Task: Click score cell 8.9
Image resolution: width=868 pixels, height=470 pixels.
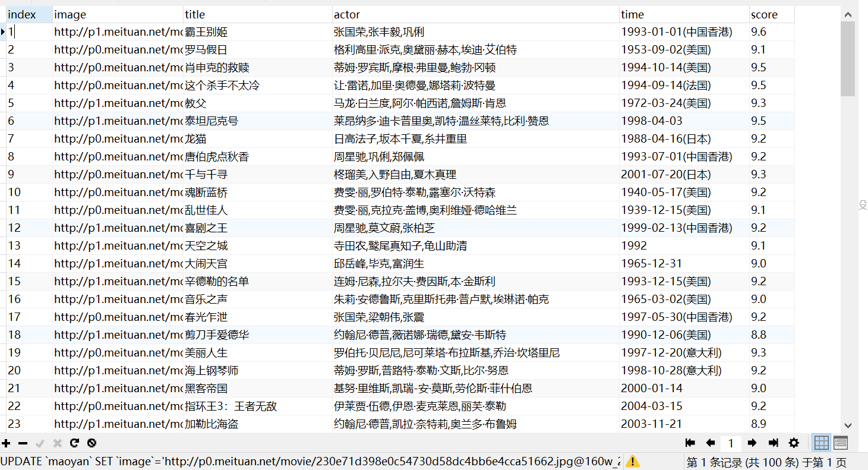Action: tap(772, 424)
